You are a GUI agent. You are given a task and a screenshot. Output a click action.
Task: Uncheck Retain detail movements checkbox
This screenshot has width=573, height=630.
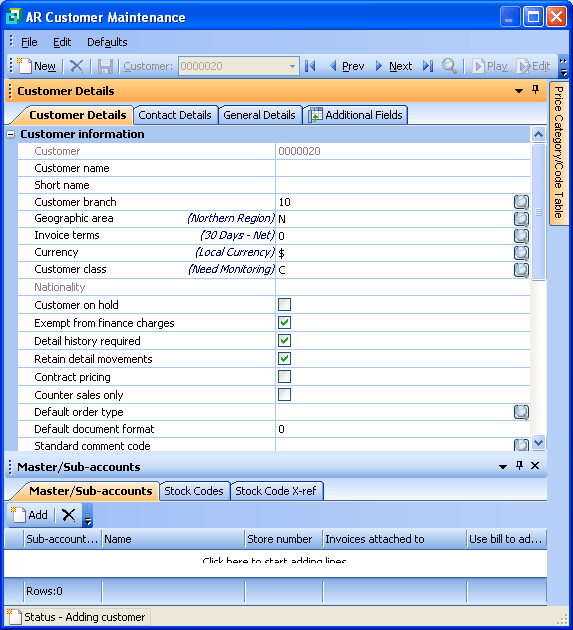click(x=284, y=358)
